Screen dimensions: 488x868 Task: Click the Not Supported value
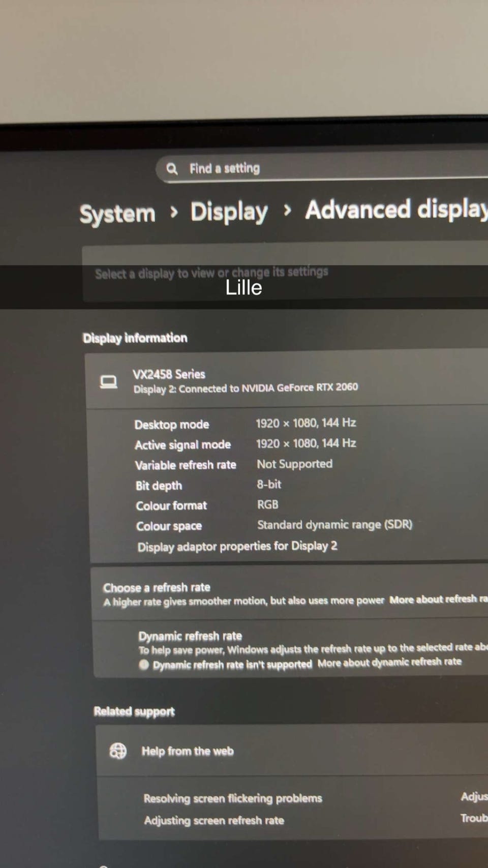click(x=295, y=464)
